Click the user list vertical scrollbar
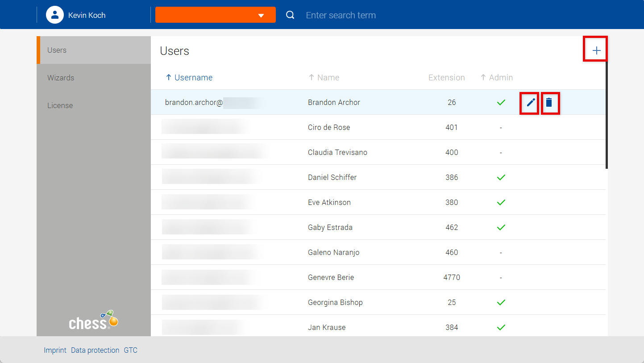 (x=607, y=116)
